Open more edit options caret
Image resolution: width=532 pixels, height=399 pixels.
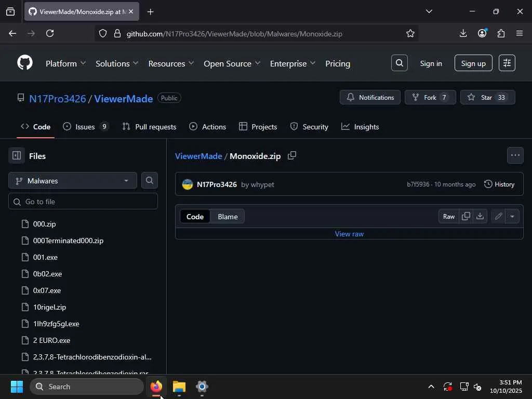click(512, 216)
